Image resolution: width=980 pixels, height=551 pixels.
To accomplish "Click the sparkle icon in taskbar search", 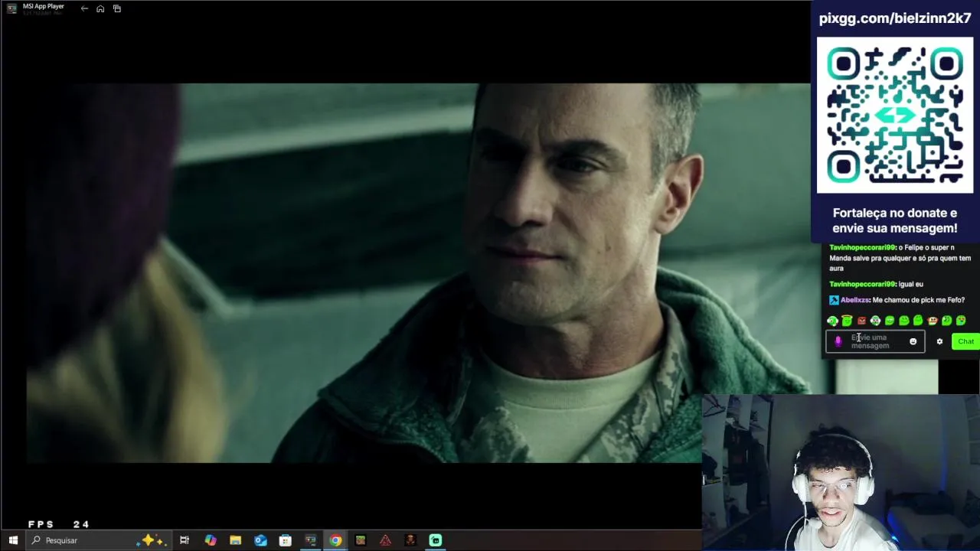I will tap(152, 540).
